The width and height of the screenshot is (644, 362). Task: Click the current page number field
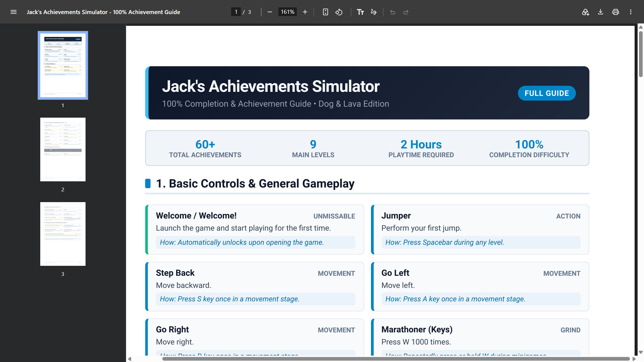click(x=236, y=12)
